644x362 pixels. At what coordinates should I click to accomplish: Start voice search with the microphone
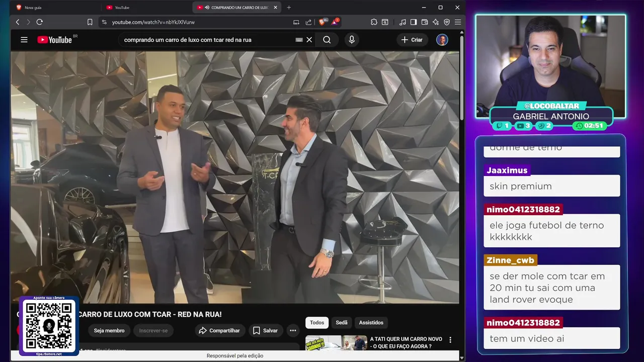pyautogui.click(x=352, y=40)
